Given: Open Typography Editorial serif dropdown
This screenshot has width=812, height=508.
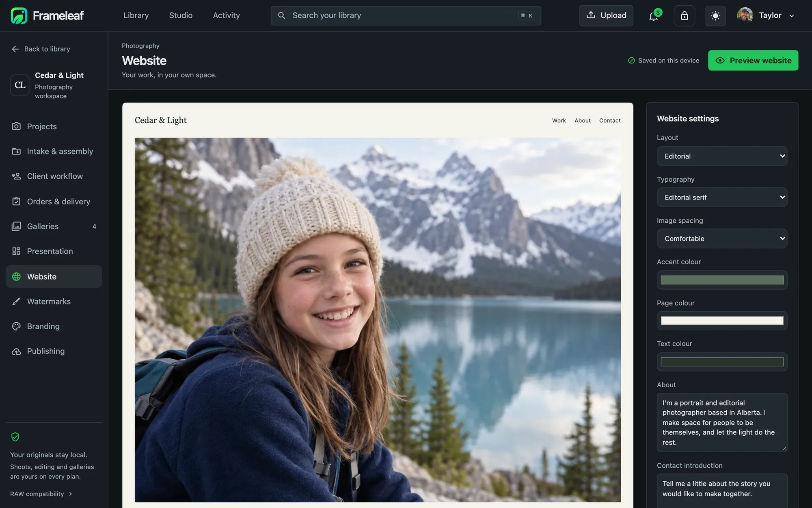Looking at the screenshot, I should pos(722,197).
